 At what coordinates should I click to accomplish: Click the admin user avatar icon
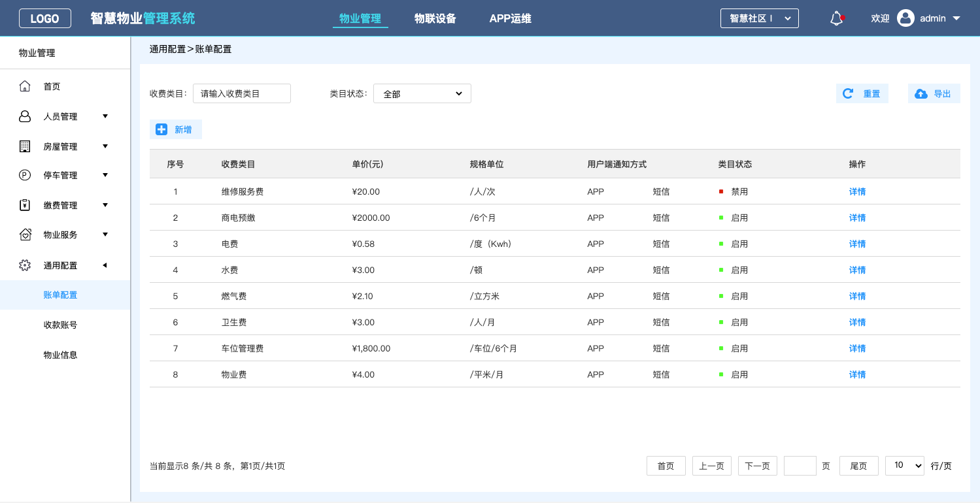pos(905,18)
